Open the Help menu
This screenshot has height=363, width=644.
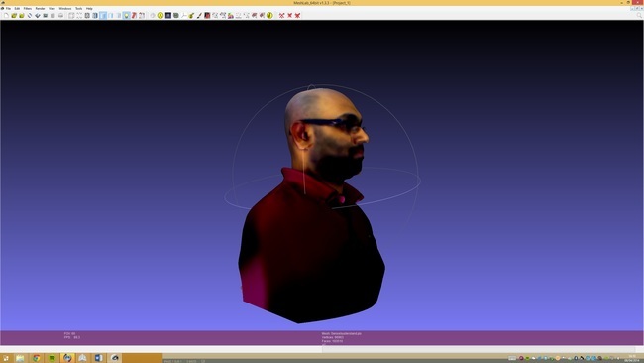89,8
